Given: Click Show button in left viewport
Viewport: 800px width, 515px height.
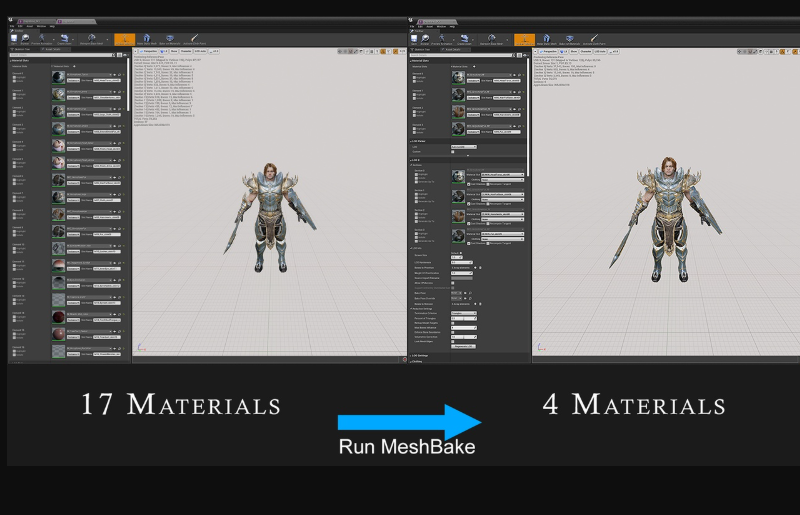Looking at the screenshot, I should [174, 51].
